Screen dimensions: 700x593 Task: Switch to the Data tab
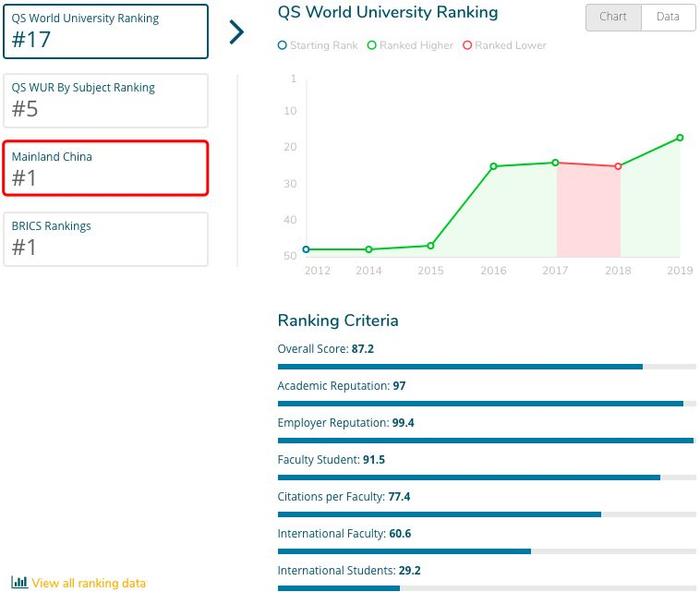[x=668, y=17]
